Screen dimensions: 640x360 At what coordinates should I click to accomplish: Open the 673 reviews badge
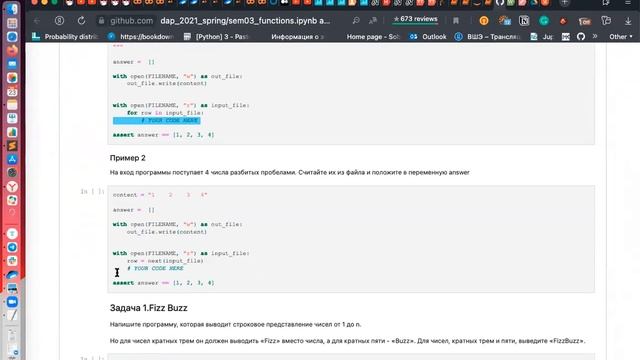(x=415, y=19)
